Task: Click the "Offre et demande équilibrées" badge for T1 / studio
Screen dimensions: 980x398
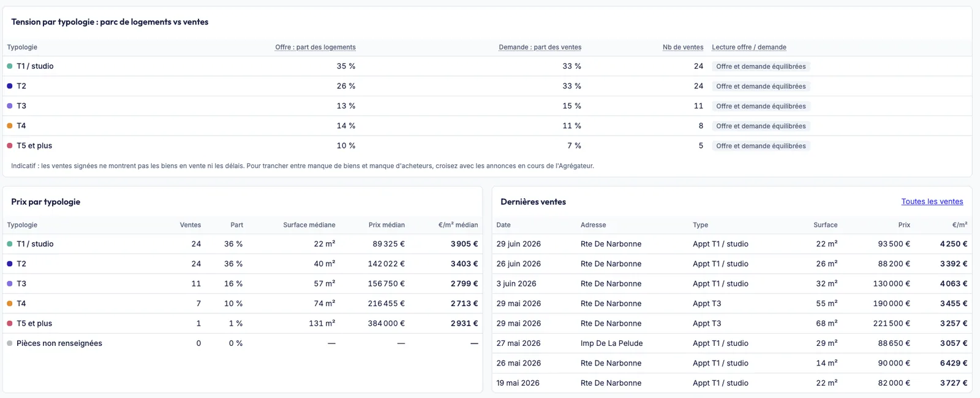Action: tap(761, 66)
